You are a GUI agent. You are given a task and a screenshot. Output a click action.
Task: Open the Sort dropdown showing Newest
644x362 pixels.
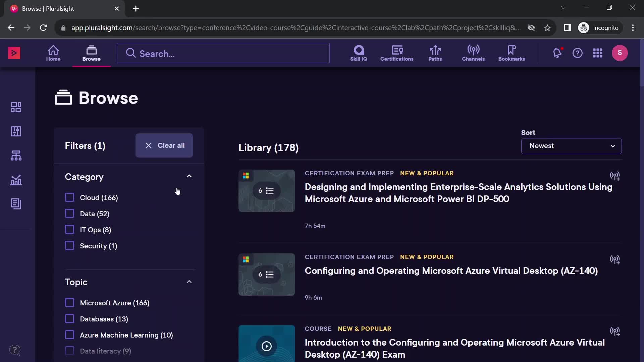pos(571,146)
